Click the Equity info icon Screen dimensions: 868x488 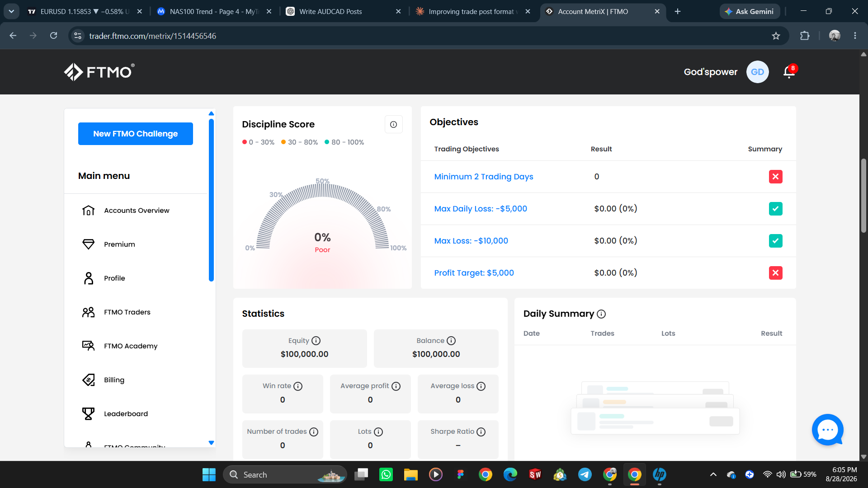point(316,341)
